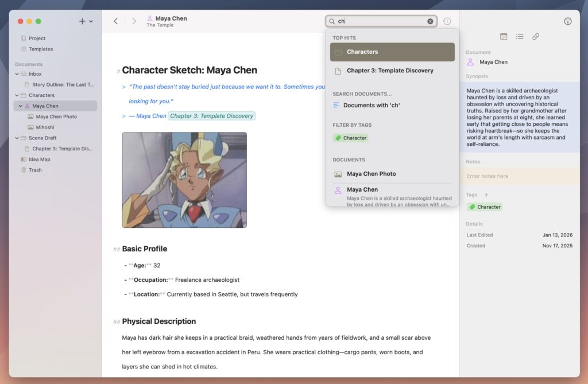Go back with the left chevron
The width and height of the screenshot is (588, 384).
115,21
